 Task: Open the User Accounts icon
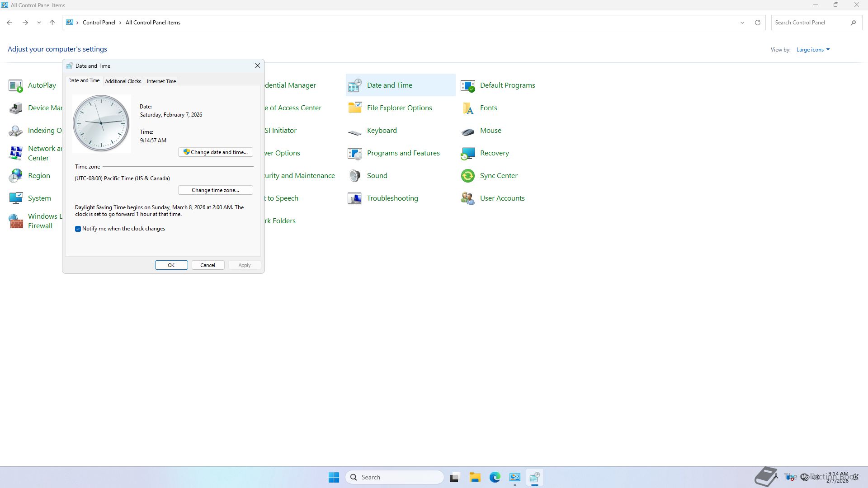click(x=468, y=198)
